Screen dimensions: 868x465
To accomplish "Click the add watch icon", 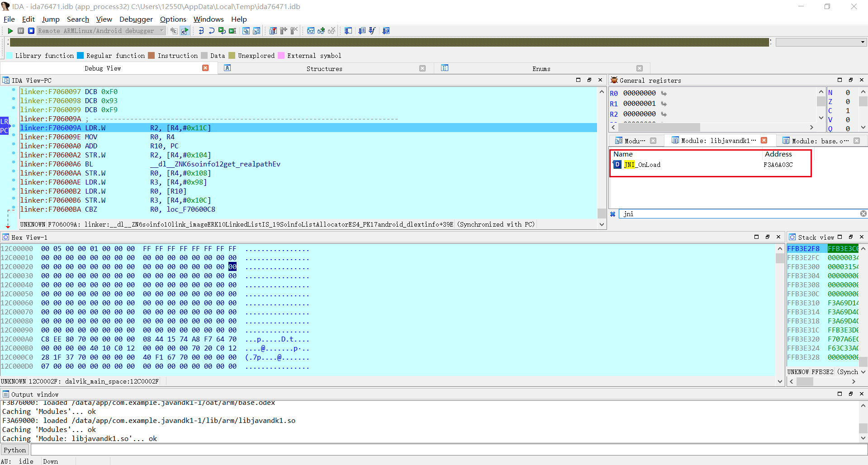I will click(321, 31).
